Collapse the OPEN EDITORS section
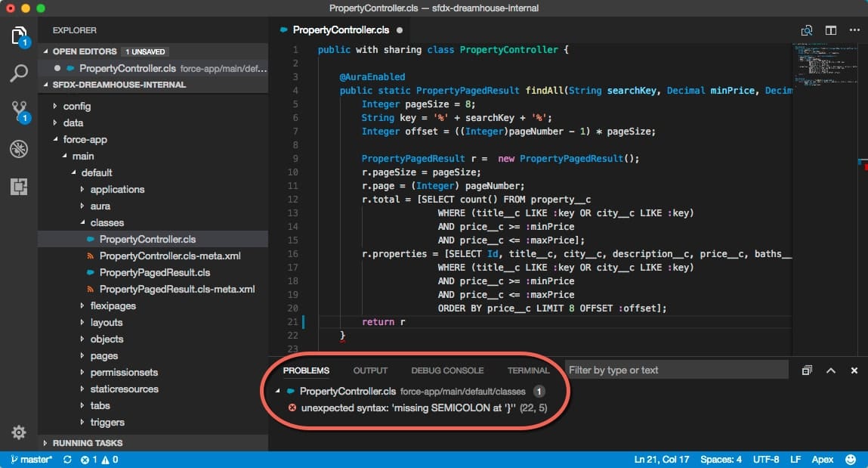The height and width of the screenshot is (468, 868). (46, 51)
